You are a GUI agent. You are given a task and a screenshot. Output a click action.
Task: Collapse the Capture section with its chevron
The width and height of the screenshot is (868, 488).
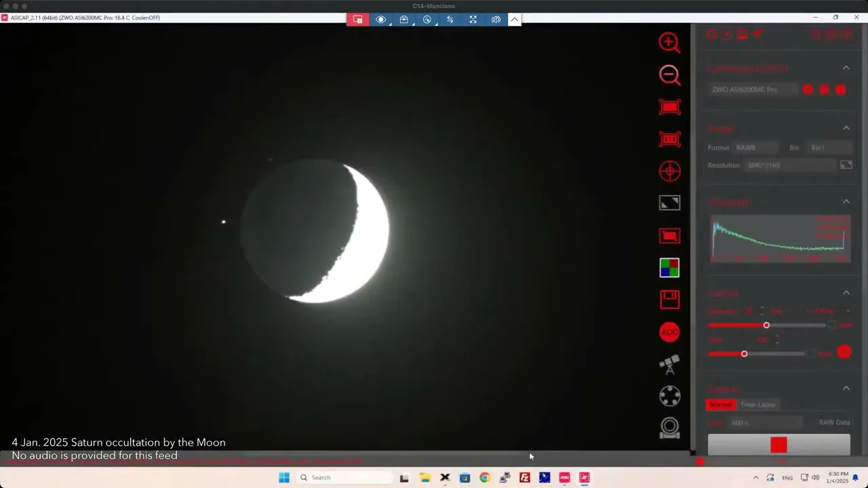[x=846, y=388]
